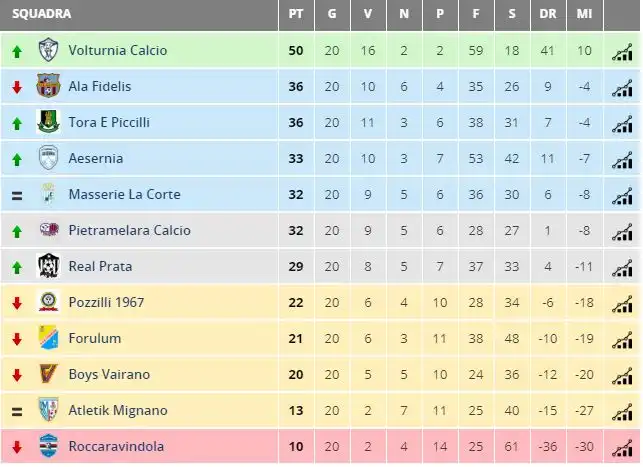This screenshot has height=467, width=643.
Task: Open chart icon for Boys Vairano
Action: pyautogui.click(x=622, y=376)
